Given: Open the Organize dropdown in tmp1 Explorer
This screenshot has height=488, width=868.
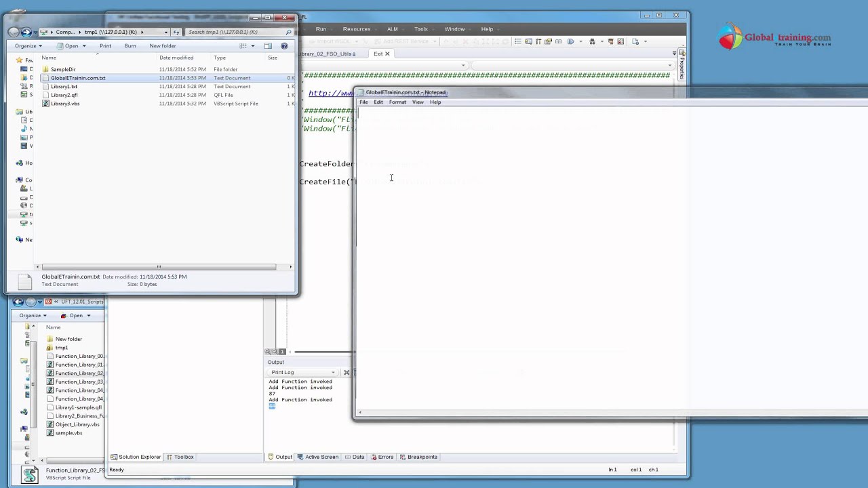Looking at the screenshot, I should point(28,46).
